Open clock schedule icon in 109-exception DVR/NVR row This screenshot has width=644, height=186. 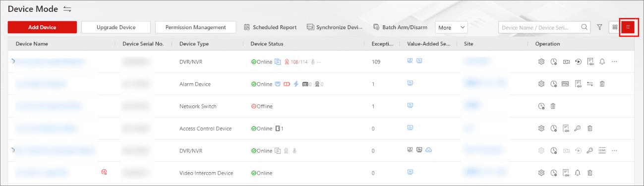point(554,62)
